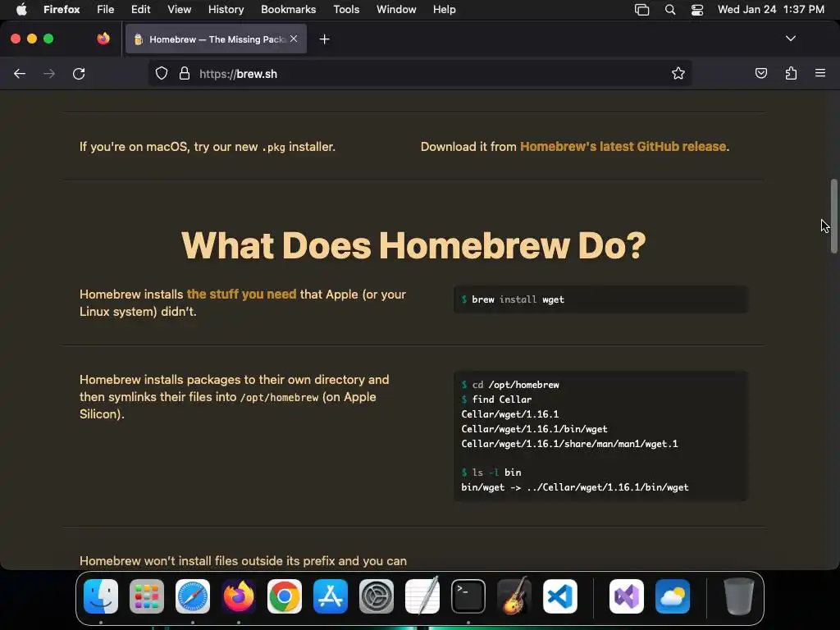The width and height of the screenshot is (840, 630).
Task: Open the Firefox hamburger application menu
Action: click(820, 73)
